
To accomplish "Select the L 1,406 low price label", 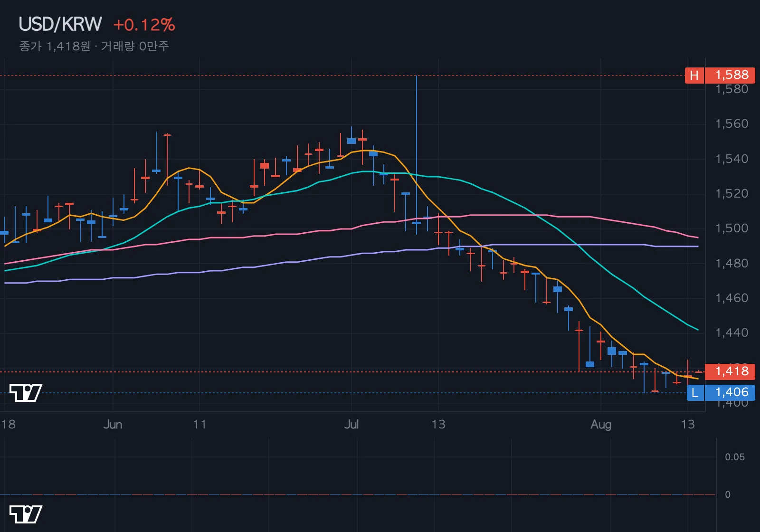I will coord(721,392).
